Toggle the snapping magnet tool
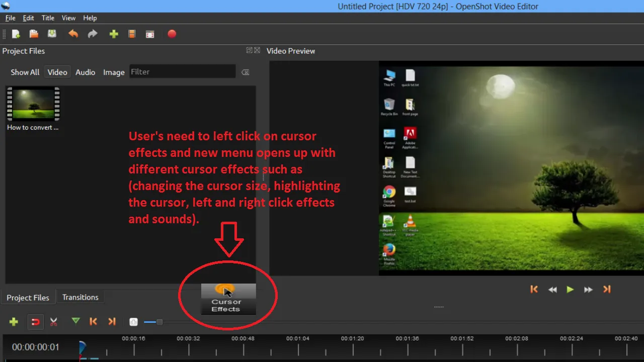The image size is (644, 362). click(35, 322)
